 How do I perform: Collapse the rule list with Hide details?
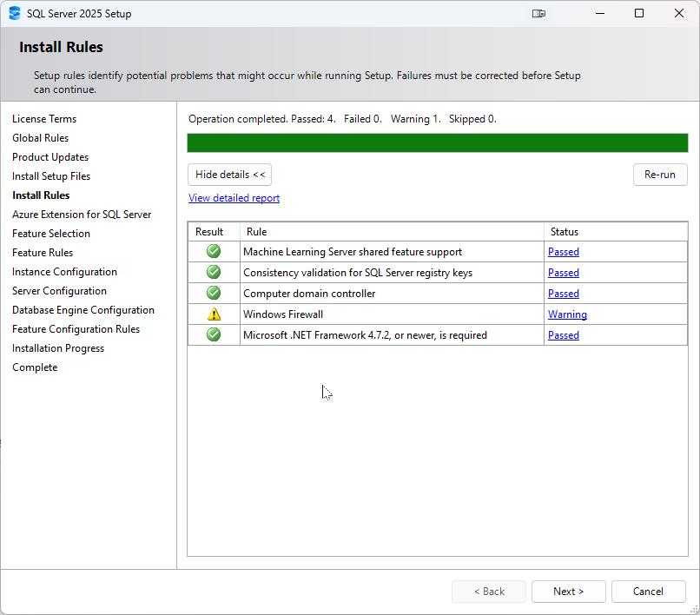pyautogui.click(x=229, y=175)
